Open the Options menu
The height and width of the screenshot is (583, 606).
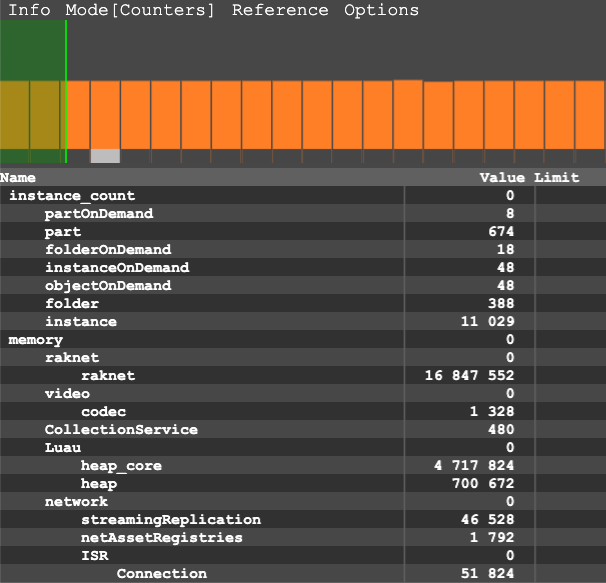click(x=381, y=10)
